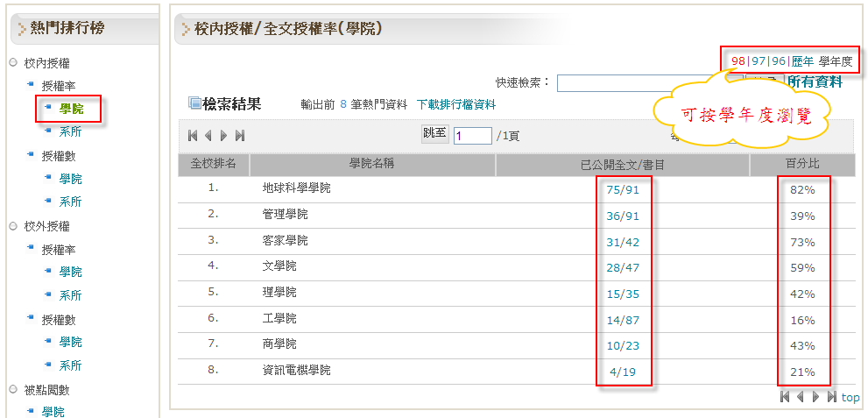This screenshot has height=418, width=868.
Task: Click the page number input box
Action: coord(472,136)
